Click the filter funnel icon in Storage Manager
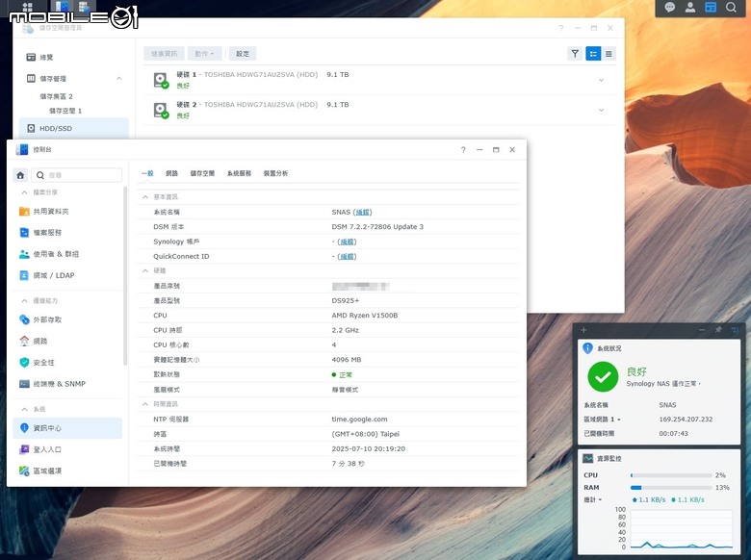751x560 pixels. (x=575, y=54)
